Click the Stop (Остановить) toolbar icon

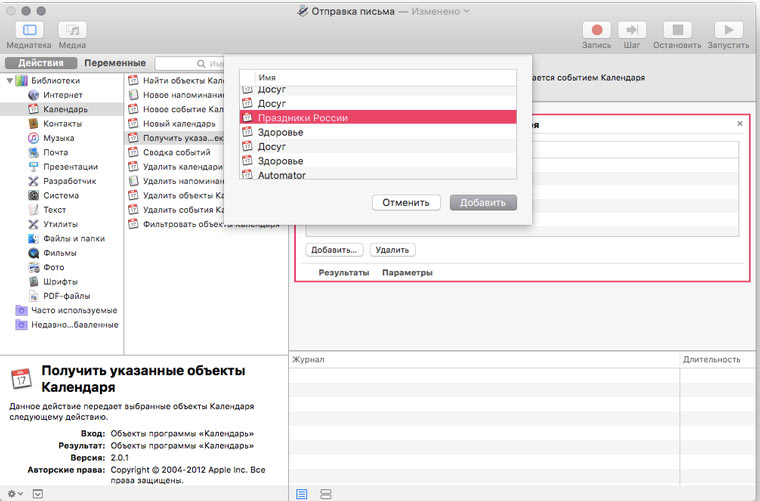tap(676, 31)
